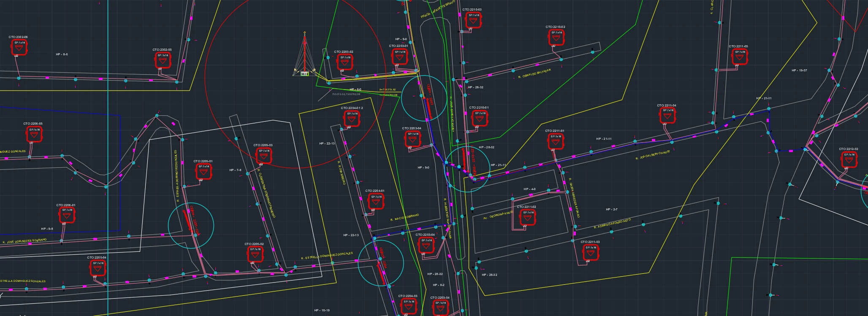Pick the CTO:2211-01 box symbol
The width and height of the screenshot is (868, 316).
556,142
